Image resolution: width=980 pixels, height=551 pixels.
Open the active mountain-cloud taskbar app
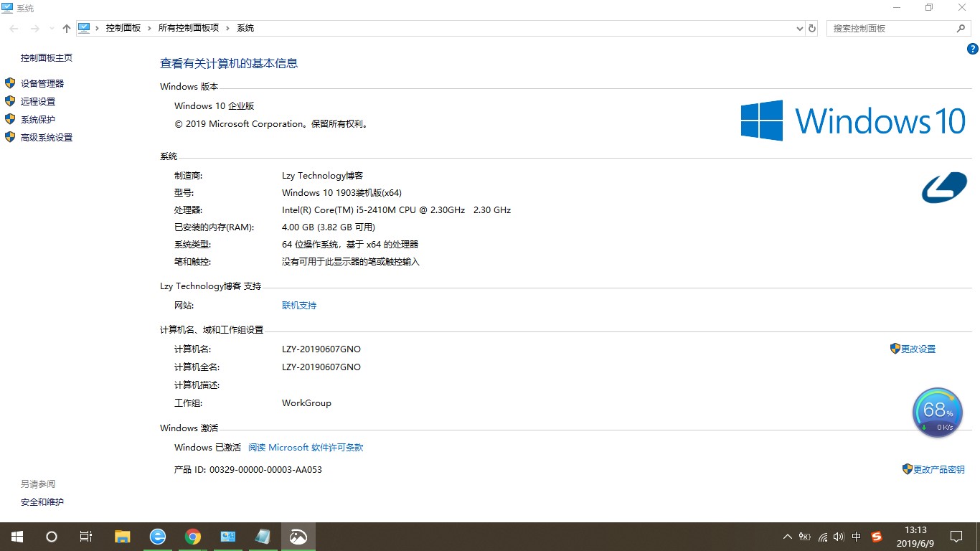pos(298,537)
